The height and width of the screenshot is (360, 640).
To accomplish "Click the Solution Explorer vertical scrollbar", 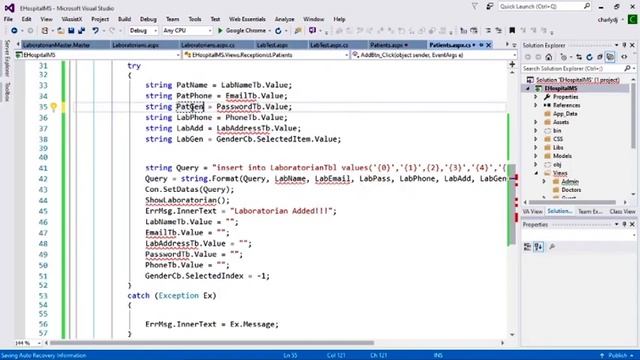I will pos(633,116).
